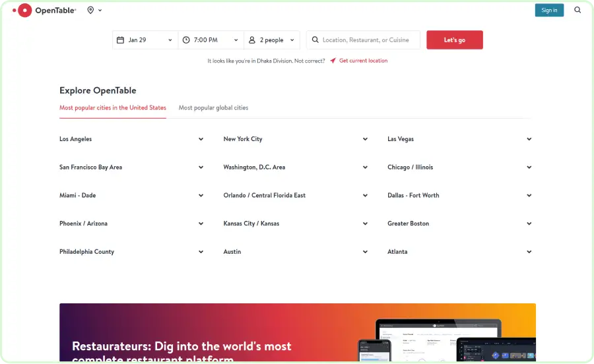The height and width of the screenshot is (364, 594).
Task: Click the clock icon beside 7:00 PM
Action: [x=186, y=40]
